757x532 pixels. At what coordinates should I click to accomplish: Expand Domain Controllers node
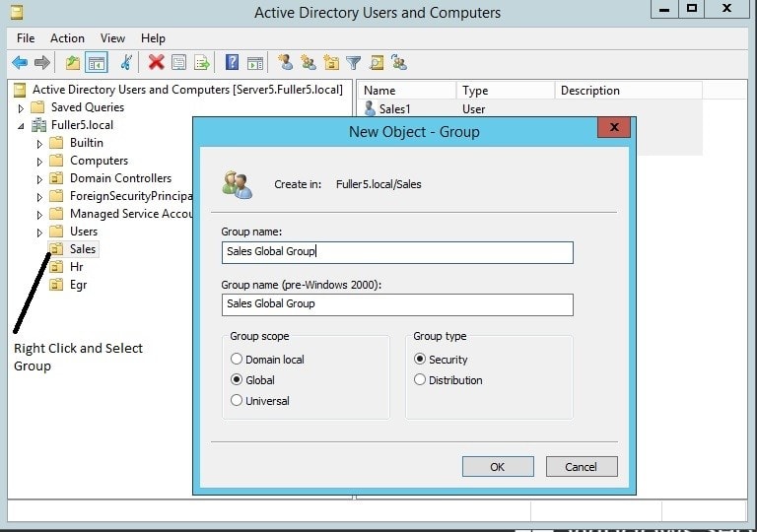[39, 179]
